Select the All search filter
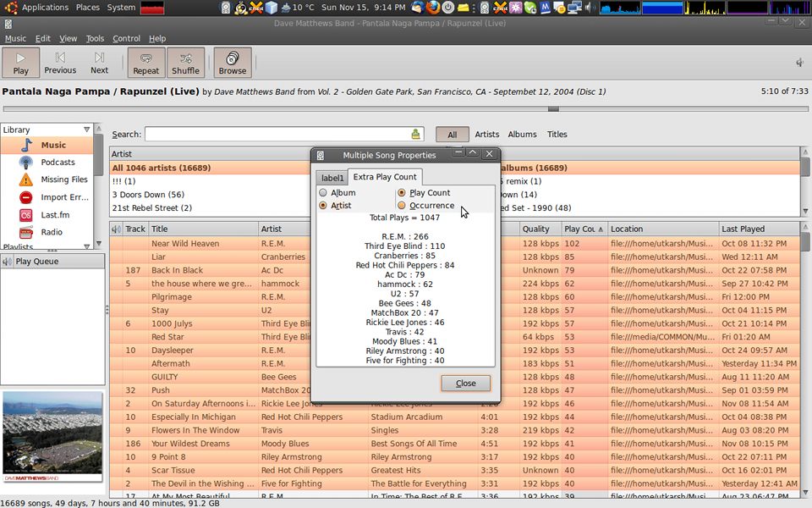 pos(452,135)
